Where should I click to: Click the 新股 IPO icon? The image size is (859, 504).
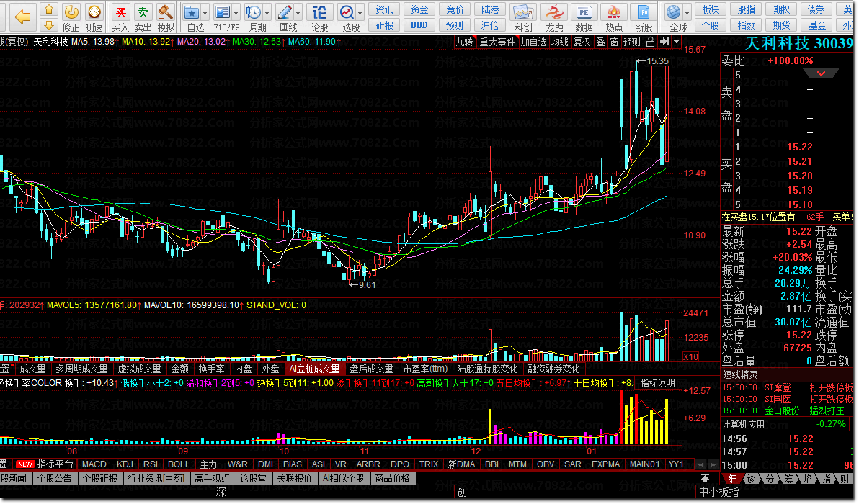pos(643,12)
